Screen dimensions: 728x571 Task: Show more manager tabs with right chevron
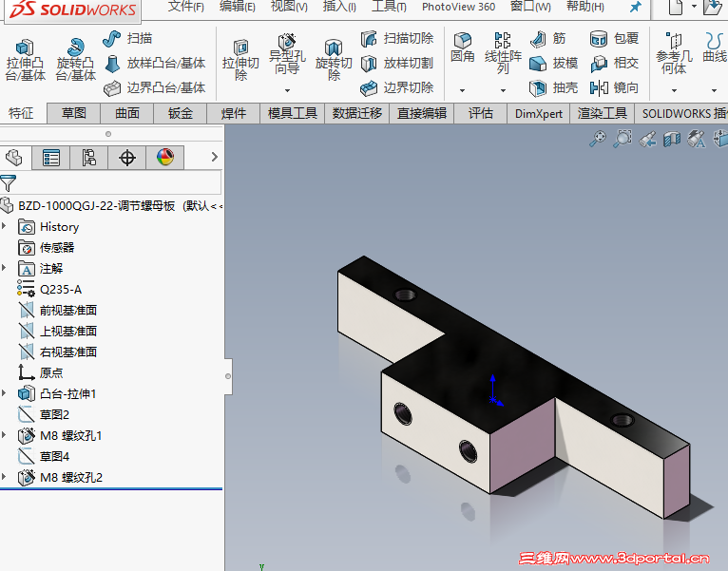point(214,157)
